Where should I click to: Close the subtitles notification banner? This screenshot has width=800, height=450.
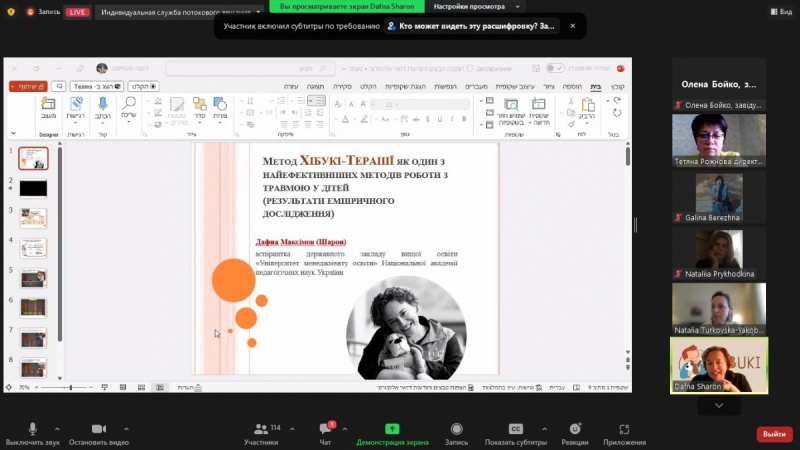tap(572, 26)
